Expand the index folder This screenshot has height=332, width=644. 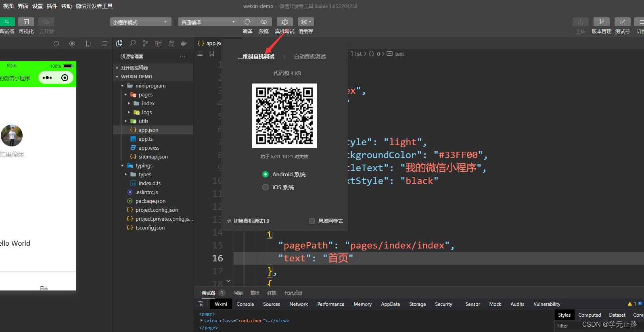click(129, 103)
